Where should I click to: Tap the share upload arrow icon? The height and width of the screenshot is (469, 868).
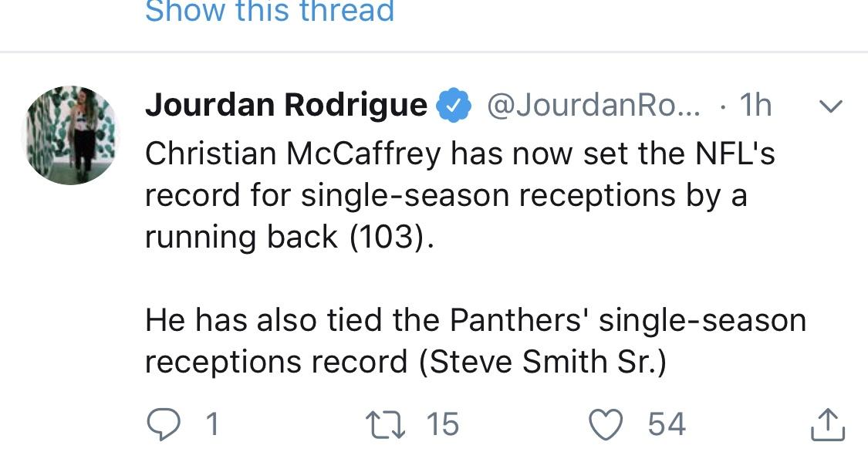tap(828, 425)
